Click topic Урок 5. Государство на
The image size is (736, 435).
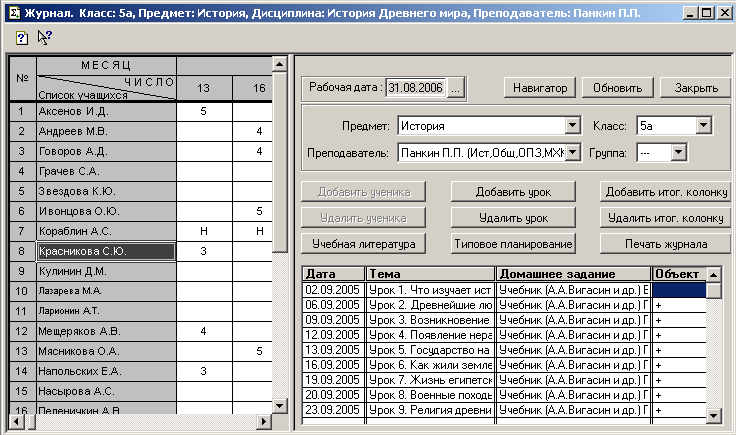tap(429, 350)
